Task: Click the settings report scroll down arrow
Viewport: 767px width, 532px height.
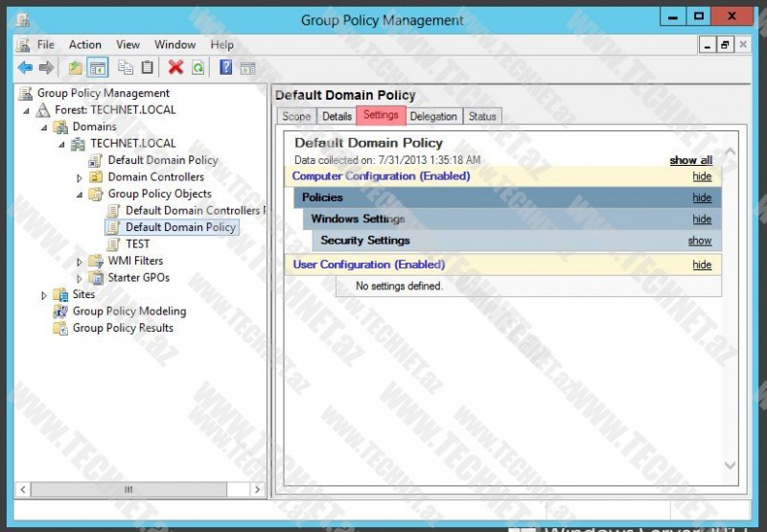Action: pyautogui.click(x=730, y=466)
